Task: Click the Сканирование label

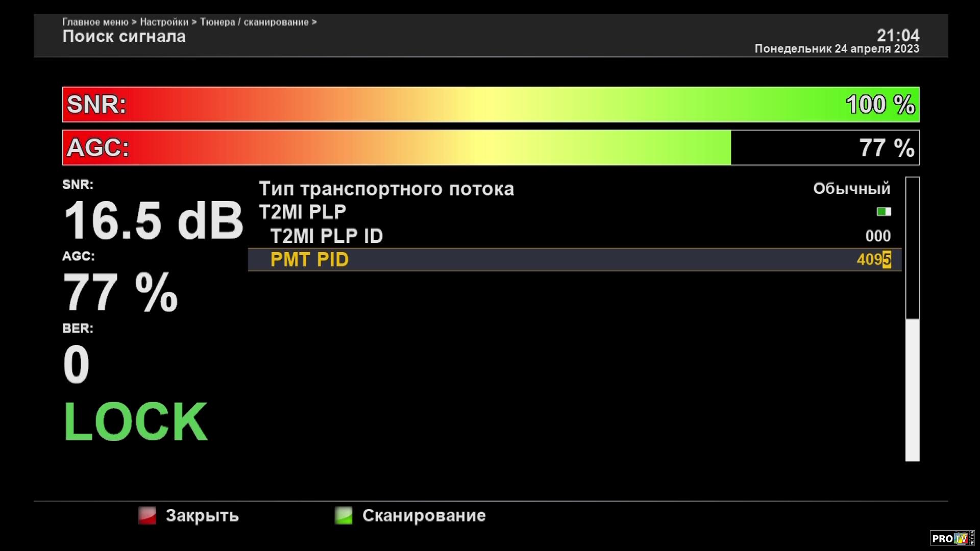Action: [424, 516]
